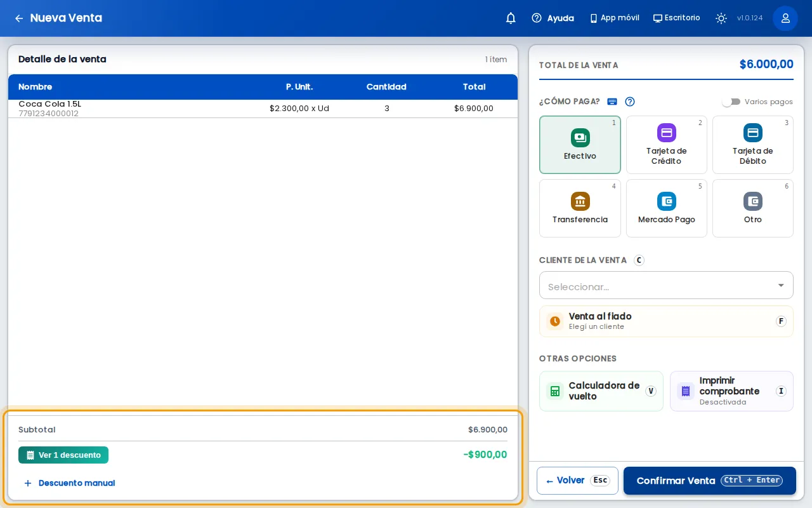Add Descuento manual
The image size is (812, 508).
69,483
